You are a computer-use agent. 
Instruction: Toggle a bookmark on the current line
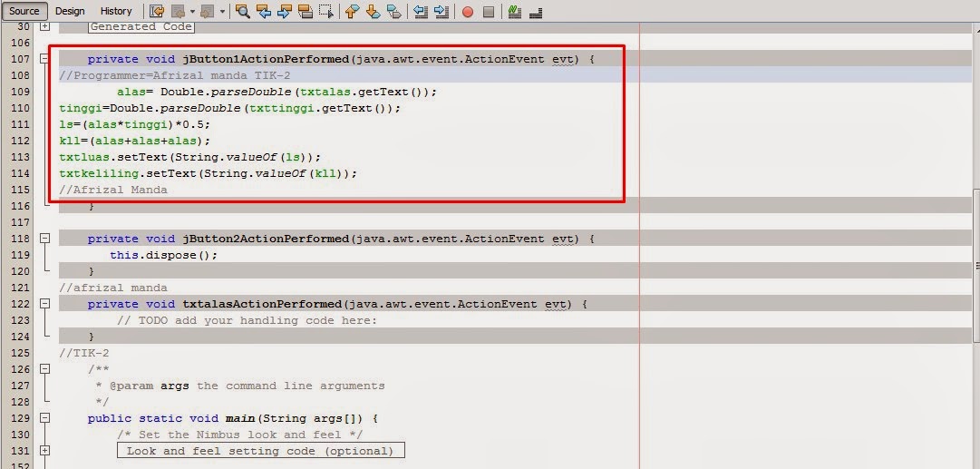pyautogui.click(x=393, y=11)
